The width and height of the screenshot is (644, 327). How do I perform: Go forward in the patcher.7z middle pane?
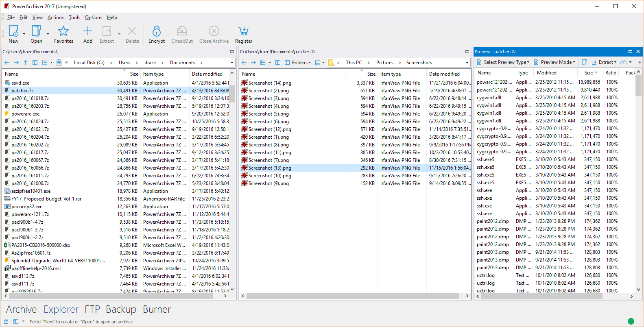[253, 63]
